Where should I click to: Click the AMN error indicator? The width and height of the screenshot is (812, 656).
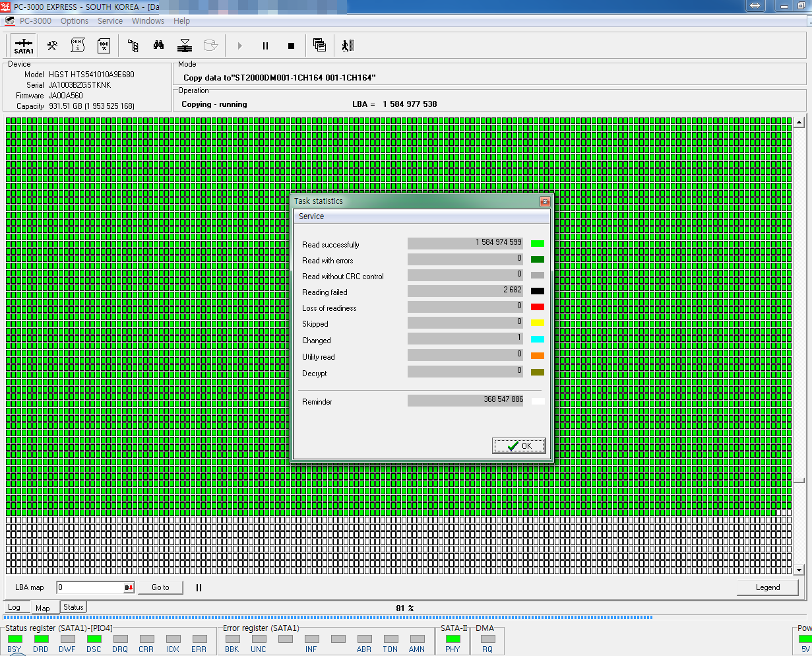(417, 639)
